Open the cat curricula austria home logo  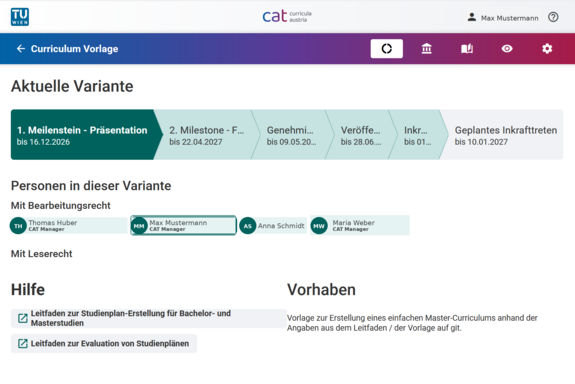[287, 17]
